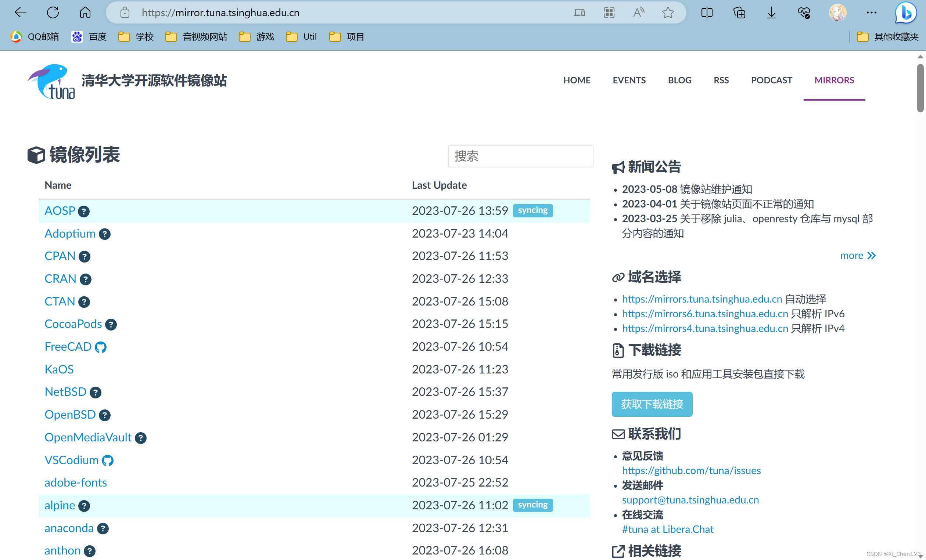Open the user profile avatar

click(838, 13)
